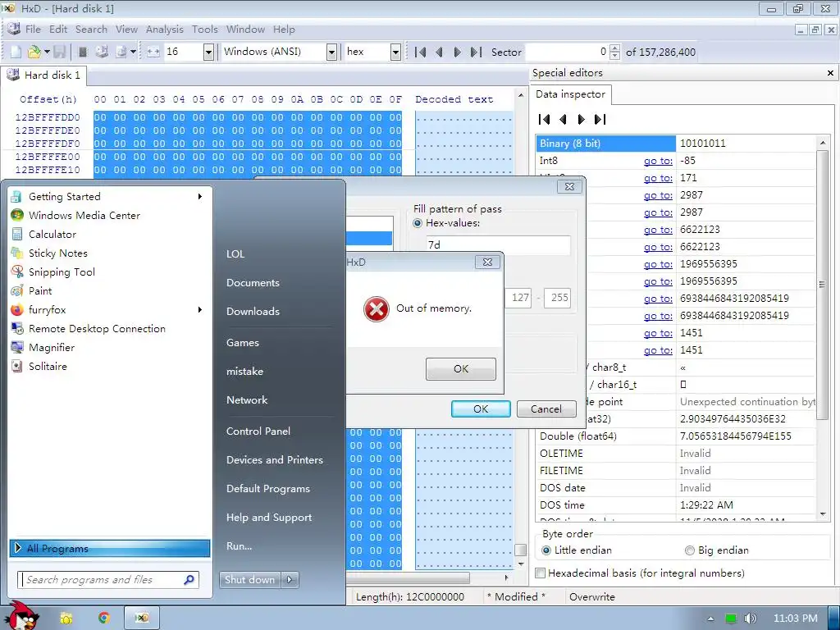The height and width of the screenshot is (630, 840).
Task: Select the Hex-values radio button
Action: click(x=418, y=223)
